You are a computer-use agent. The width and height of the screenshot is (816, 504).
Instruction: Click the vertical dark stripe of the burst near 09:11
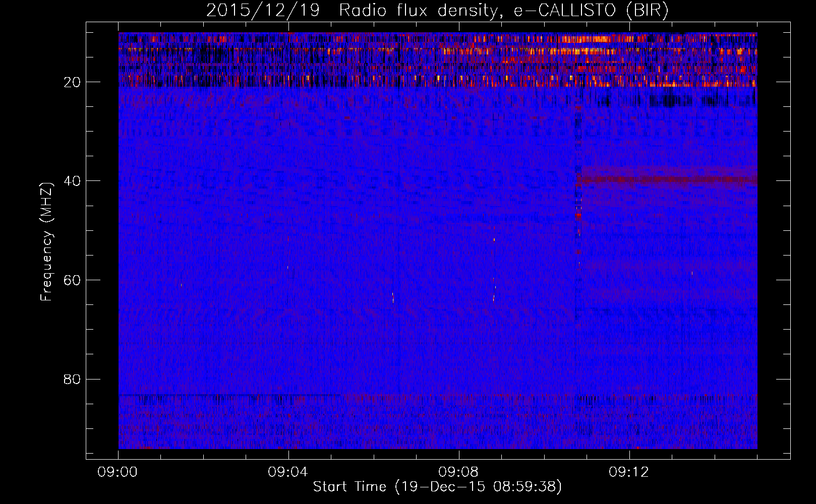(578, 212)
